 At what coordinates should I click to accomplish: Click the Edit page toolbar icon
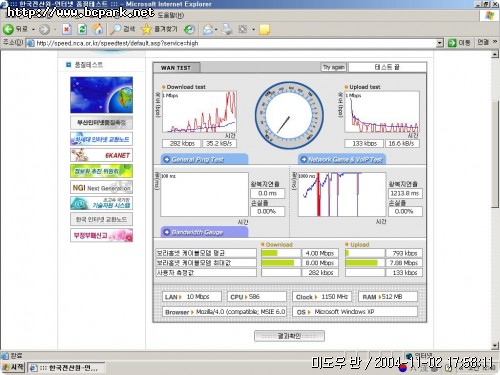pos(243,30)
